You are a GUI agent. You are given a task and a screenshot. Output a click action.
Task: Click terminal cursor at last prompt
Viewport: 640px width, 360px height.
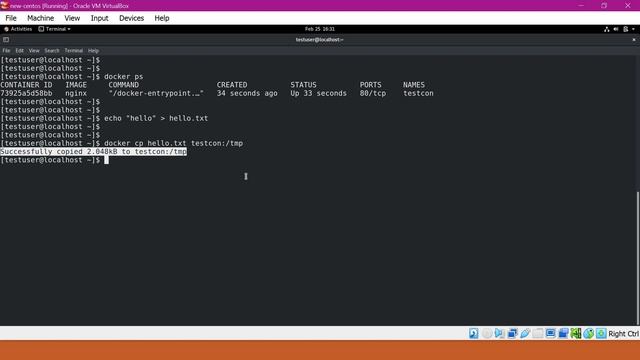pos(106,160)
